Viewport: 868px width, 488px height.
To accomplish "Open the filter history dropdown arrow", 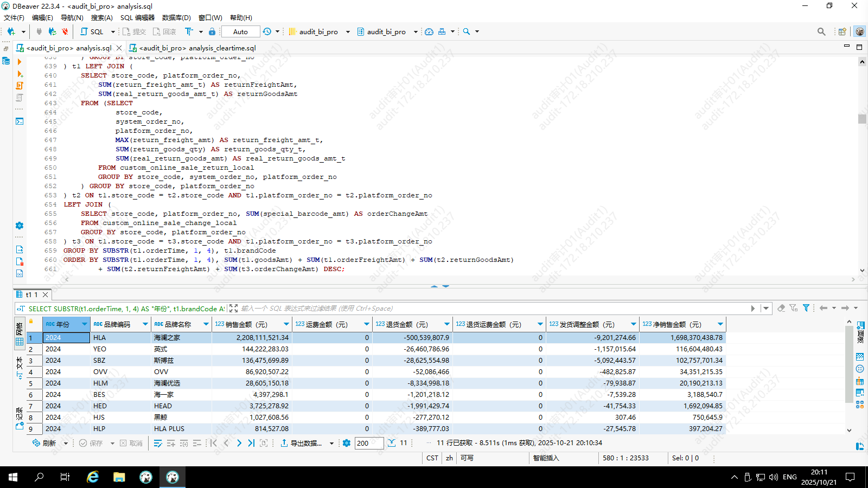I will tap(765, 308).
